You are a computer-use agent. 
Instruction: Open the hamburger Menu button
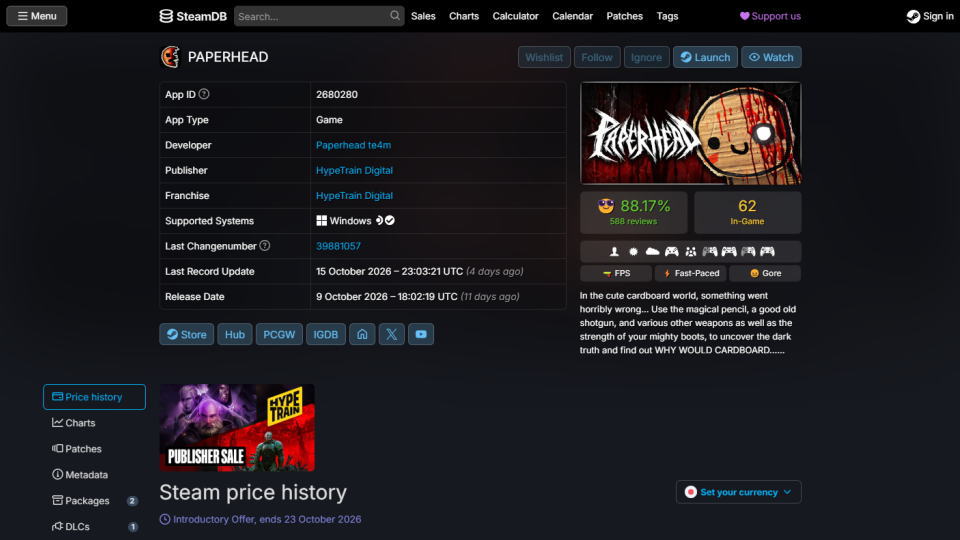pos(37,16)
